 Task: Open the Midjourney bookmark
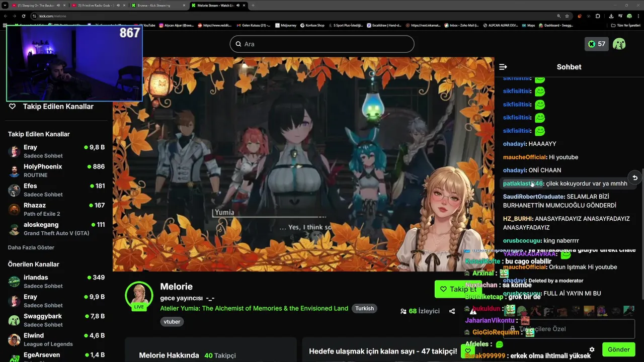285,25
